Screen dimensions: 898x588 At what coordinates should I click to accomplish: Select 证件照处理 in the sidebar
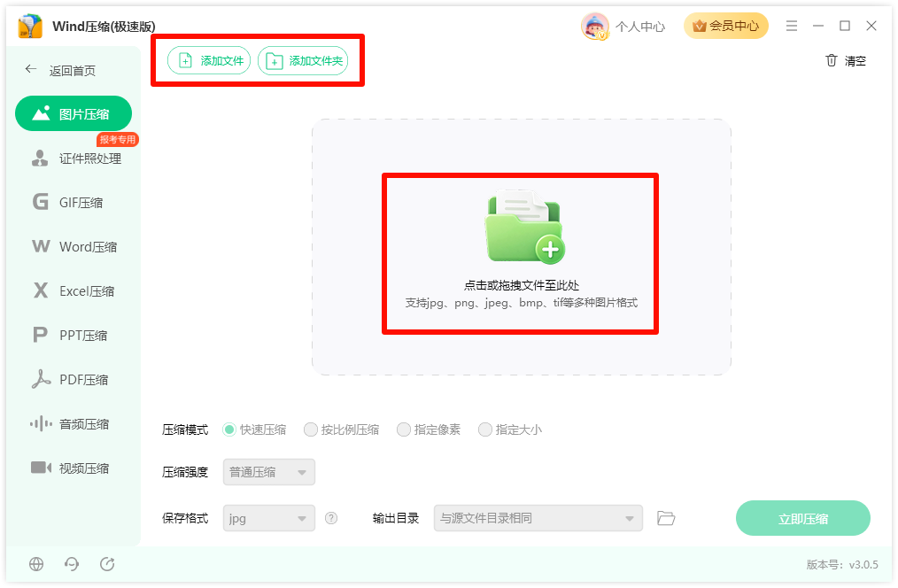[x=76, y=159]
